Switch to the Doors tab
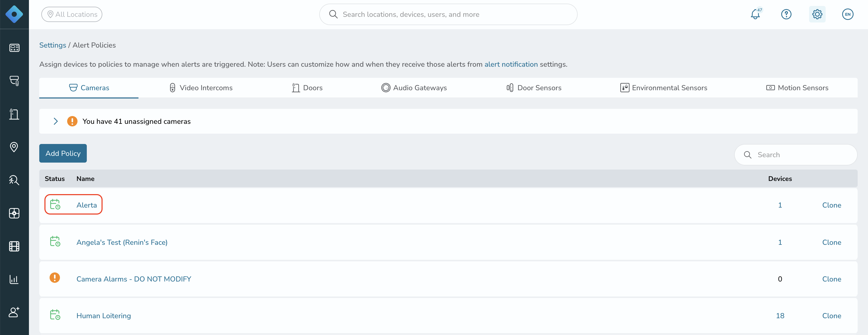This screenshot has height=335, width=868. 307,88
